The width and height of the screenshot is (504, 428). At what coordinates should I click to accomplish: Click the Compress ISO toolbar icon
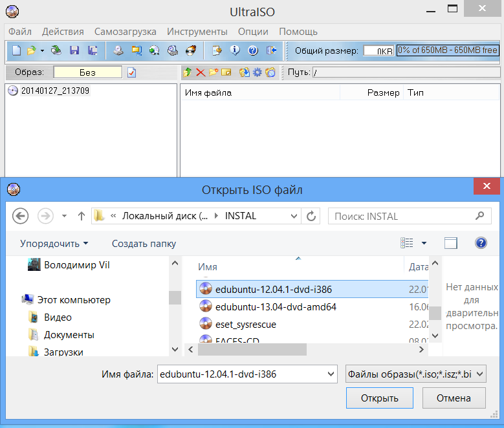coord(137,50)
